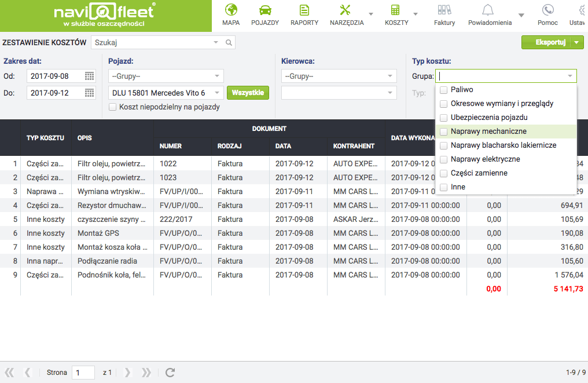This screenshot has height=383, width=588.
Task: Open the Eksportuj dropdown arrow
Action: pyautogui.click(x=577, y=42)
